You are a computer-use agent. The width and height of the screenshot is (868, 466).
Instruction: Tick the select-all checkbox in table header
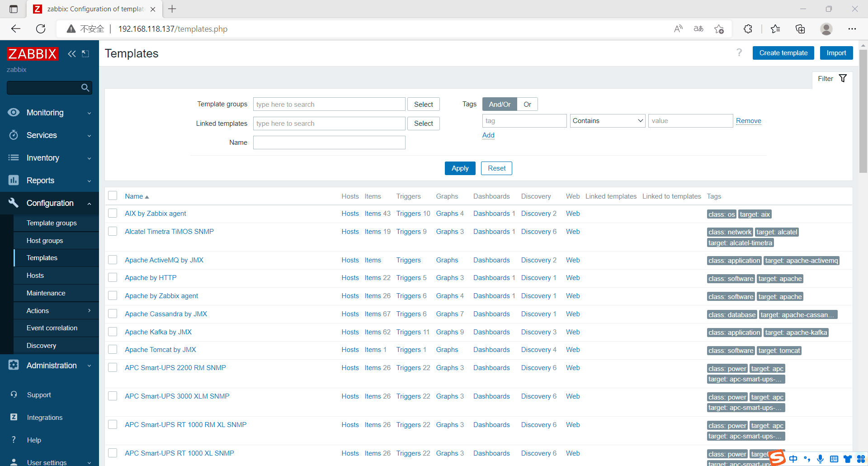[113, 195]
